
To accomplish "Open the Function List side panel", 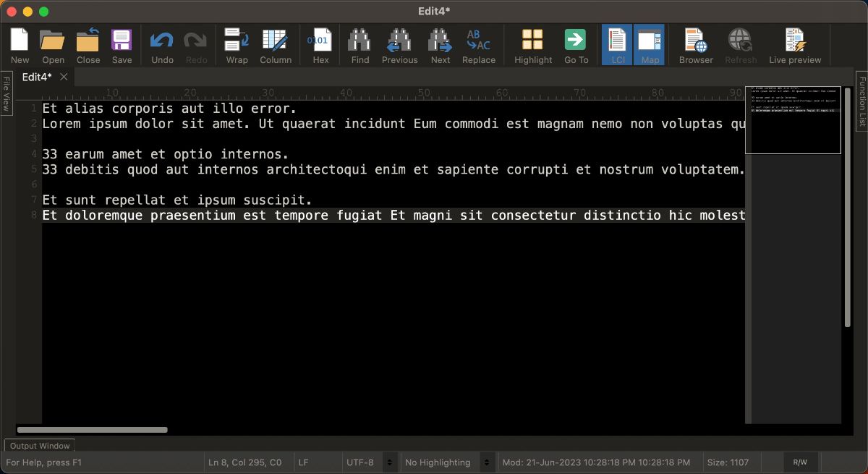I will (862, 101).
